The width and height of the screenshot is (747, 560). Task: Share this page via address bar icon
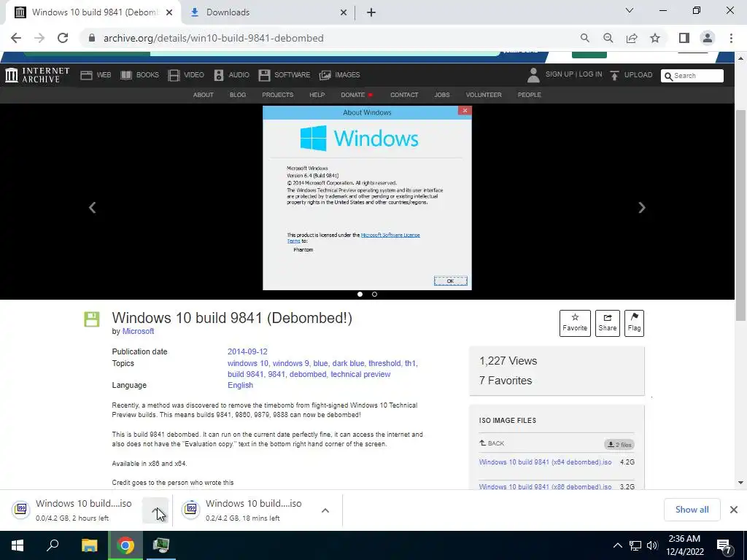tap(632, 38)
